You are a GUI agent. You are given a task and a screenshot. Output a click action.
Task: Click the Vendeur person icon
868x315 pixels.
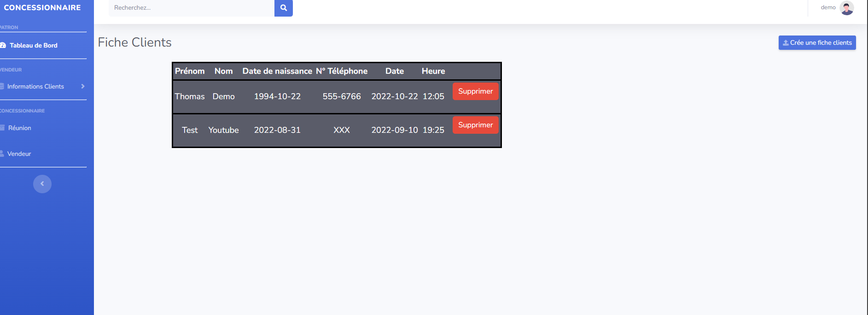click(x=2, y=154)
